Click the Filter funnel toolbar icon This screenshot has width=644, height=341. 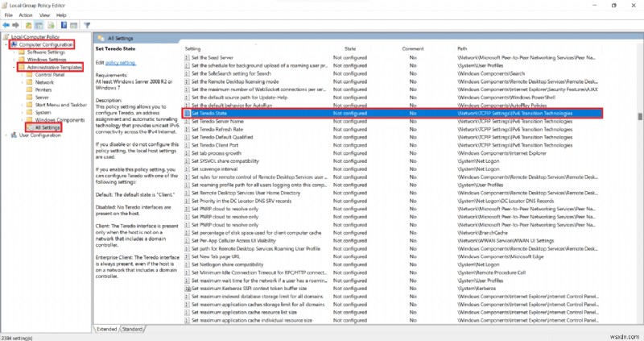[x=87, y=26]
